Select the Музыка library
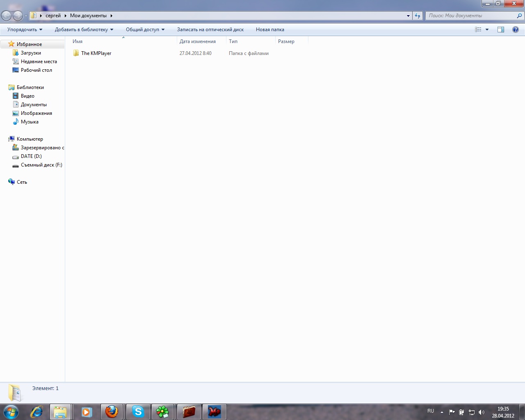The height and width of the screenshot is (420, 525). pos(30,122)
